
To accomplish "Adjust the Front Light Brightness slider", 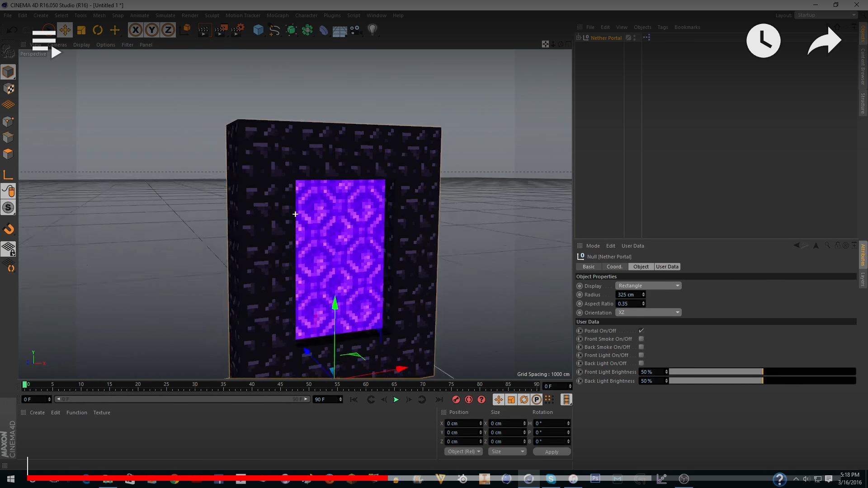I will click(762, 372).
